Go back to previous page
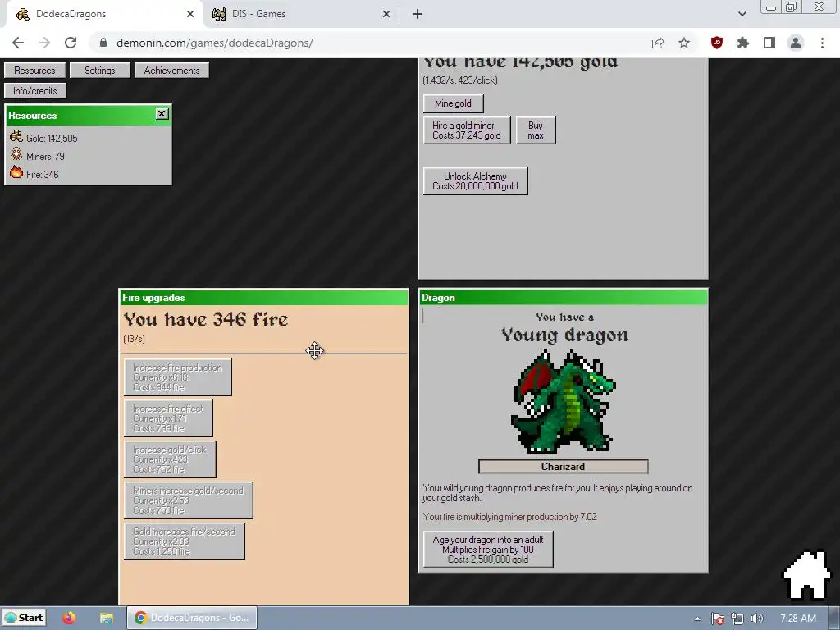Image resolution: width=840 pixels, height=630 pixels. [18, 43]
